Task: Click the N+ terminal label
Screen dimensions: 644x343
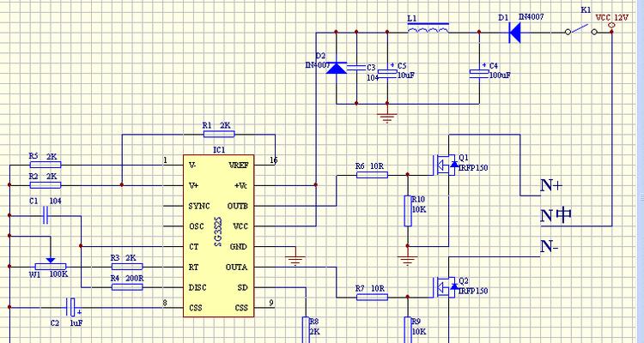Action: [551, 185]
